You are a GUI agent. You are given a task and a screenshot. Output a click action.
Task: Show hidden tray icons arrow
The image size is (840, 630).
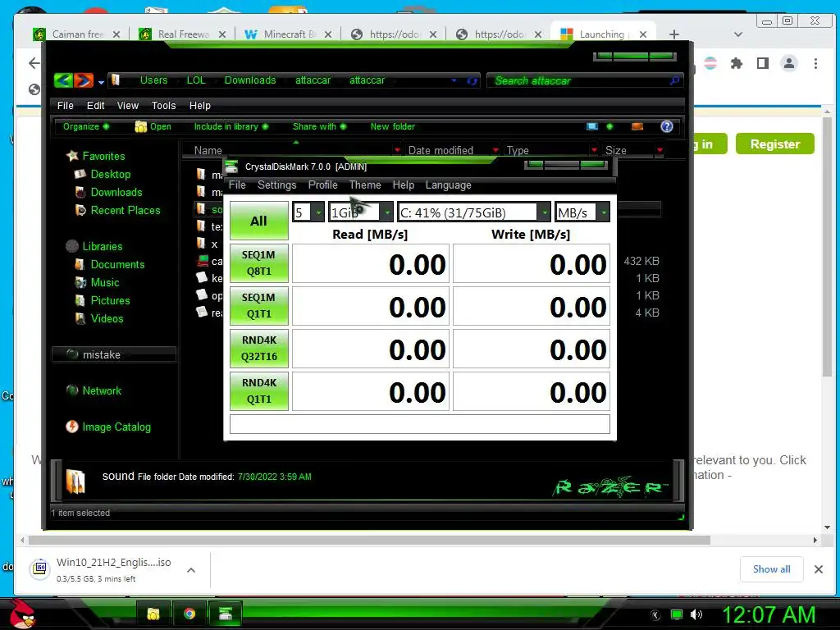tap(655, 614)
